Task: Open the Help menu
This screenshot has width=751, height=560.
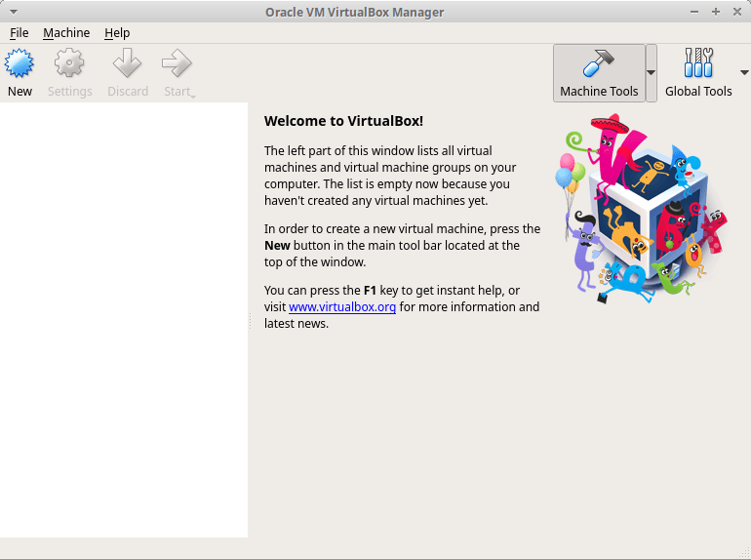Action: point(117,32)
